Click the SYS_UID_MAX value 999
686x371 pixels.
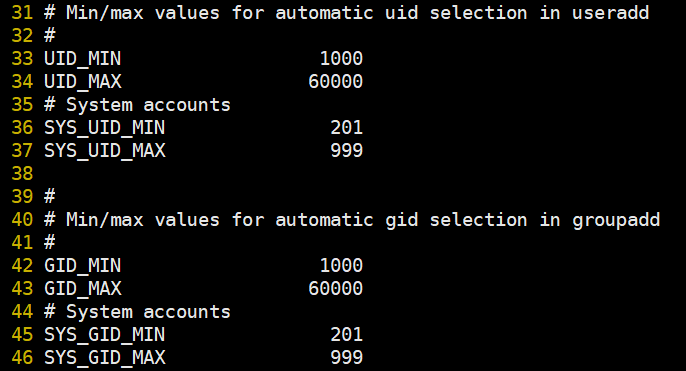(346, 151)
